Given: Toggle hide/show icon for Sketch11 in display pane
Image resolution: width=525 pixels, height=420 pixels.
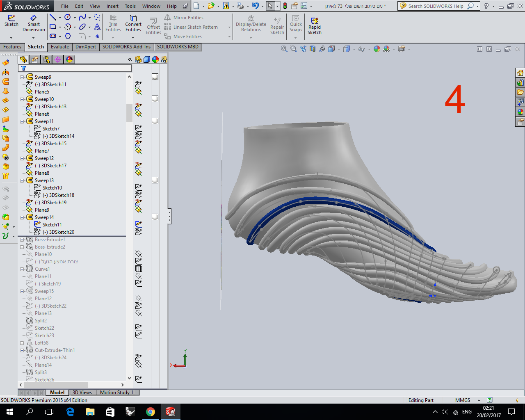Looking at the screenshot, I should tap(139, 224).
